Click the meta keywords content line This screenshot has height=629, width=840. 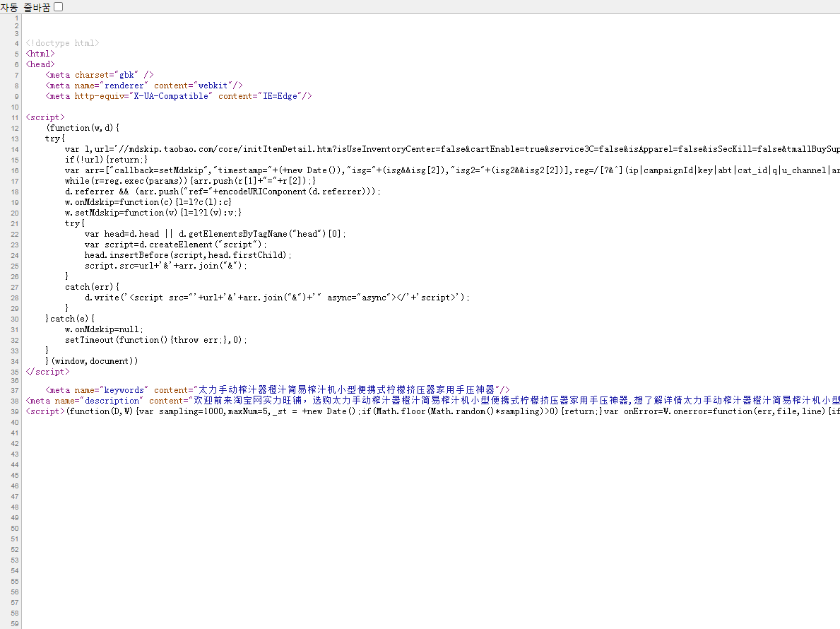tap(278, 390)
